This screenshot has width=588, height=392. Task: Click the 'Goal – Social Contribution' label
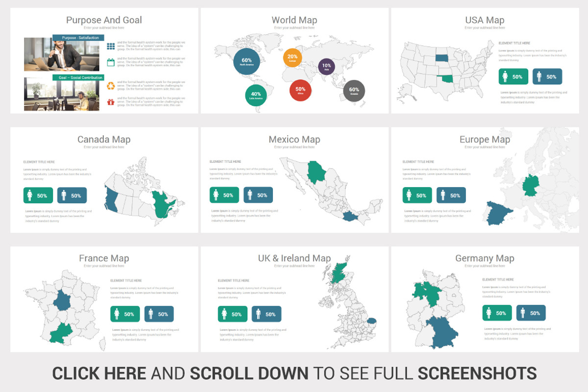point(78,77)
